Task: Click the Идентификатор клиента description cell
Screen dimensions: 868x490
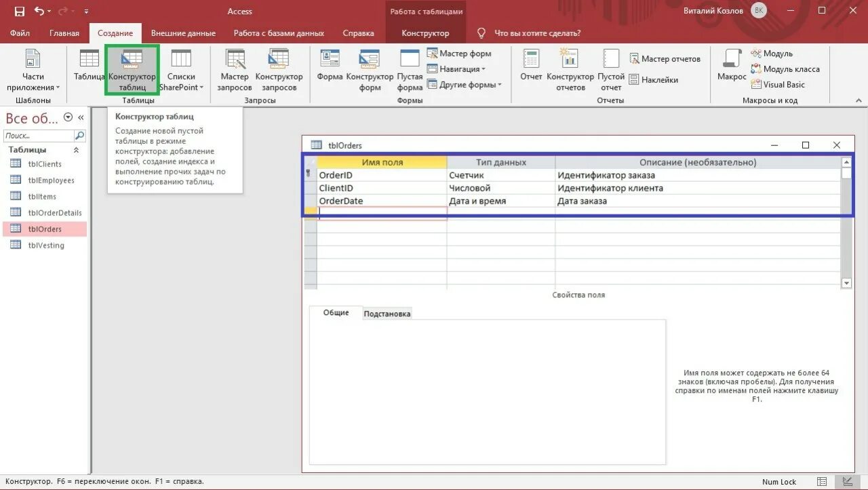Action: click(698, 188)
